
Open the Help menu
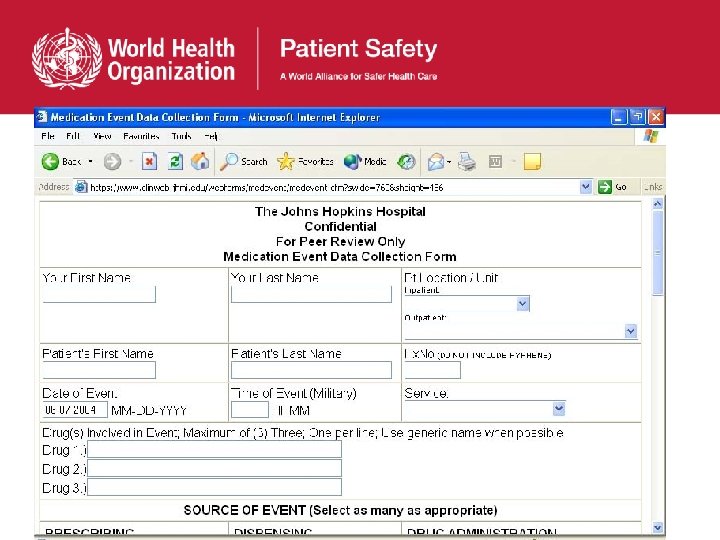[211, 136]
